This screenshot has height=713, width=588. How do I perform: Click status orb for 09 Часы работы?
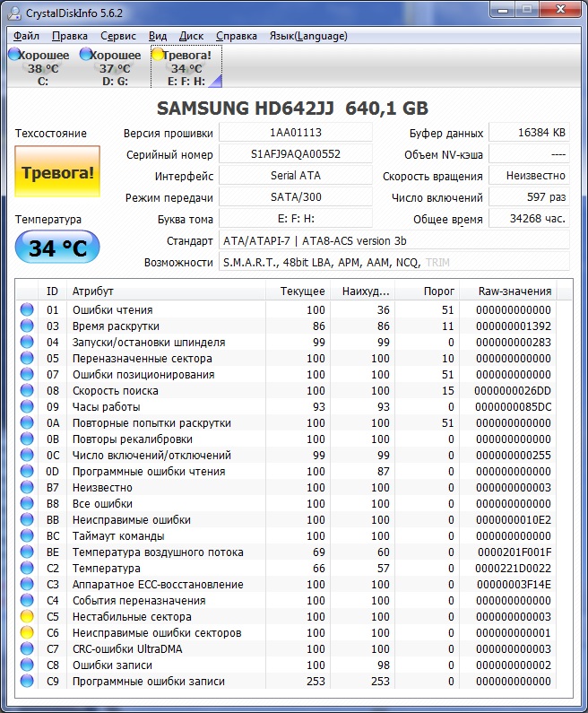27,406
